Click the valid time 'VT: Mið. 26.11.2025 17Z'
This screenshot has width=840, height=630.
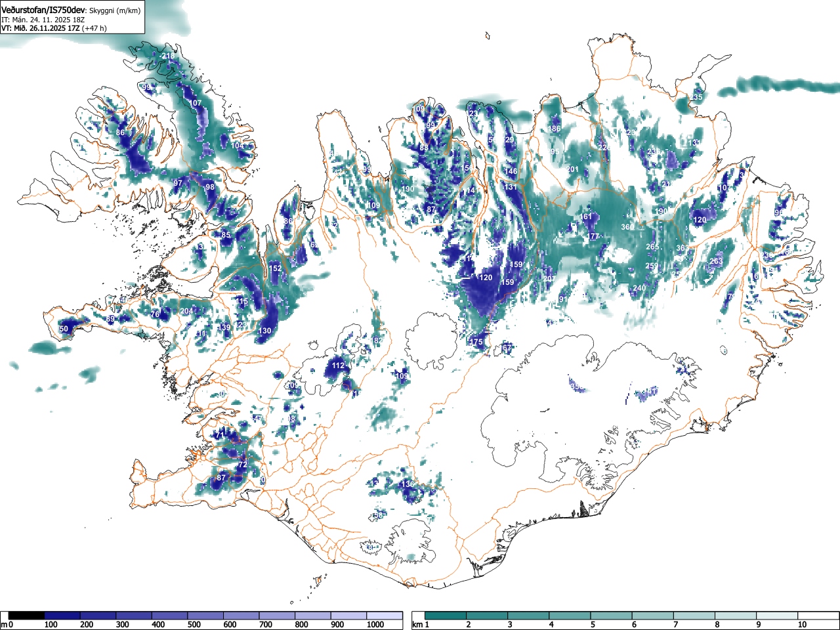point(42,28)
